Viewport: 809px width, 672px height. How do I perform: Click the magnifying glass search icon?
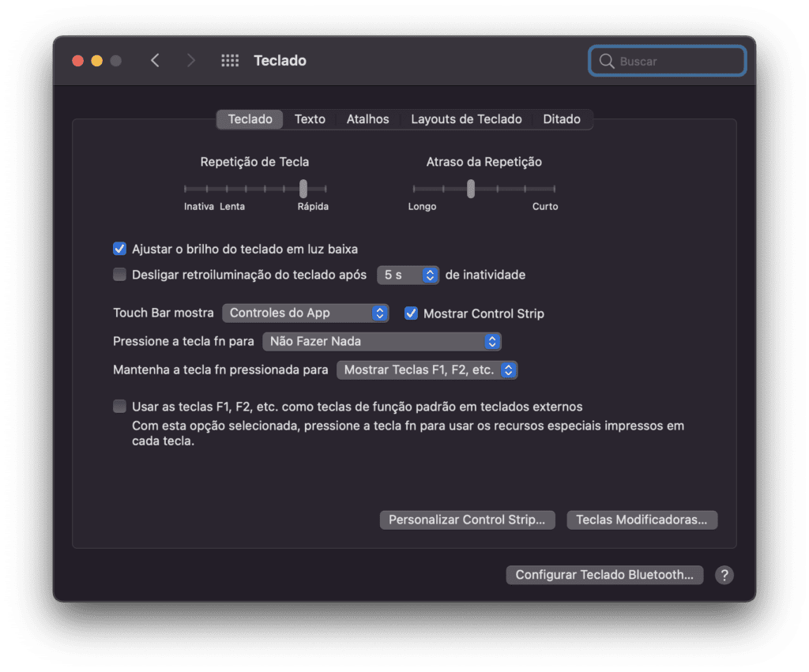[607, 62]
